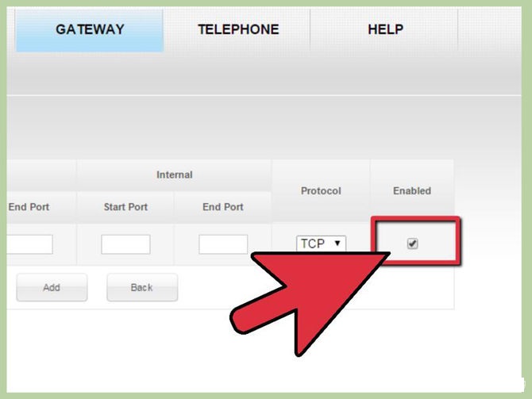Image resolution: width=532 pixels, height=399 pixels.
Task: Click the large red arrow pointer graphic
Action: coord(306,298)
